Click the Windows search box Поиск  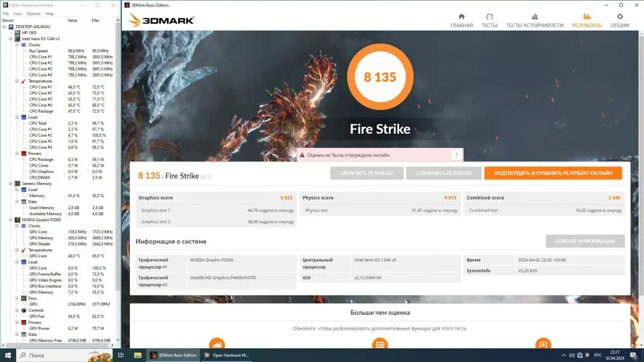pos(54,355)
